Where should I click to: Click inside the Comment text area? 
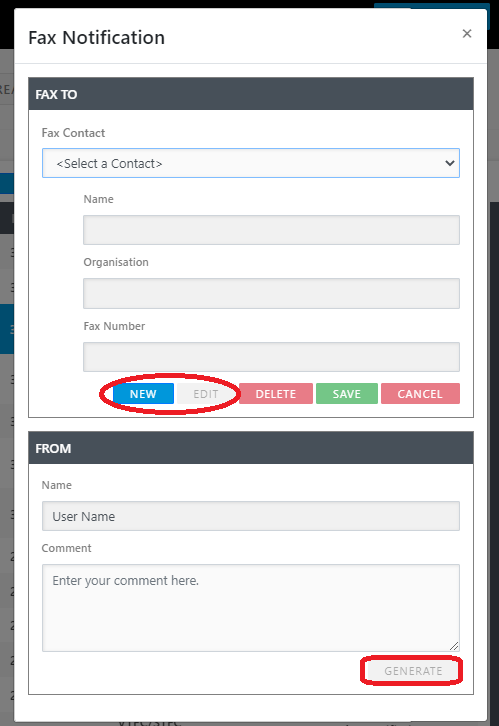coord(250,607)
